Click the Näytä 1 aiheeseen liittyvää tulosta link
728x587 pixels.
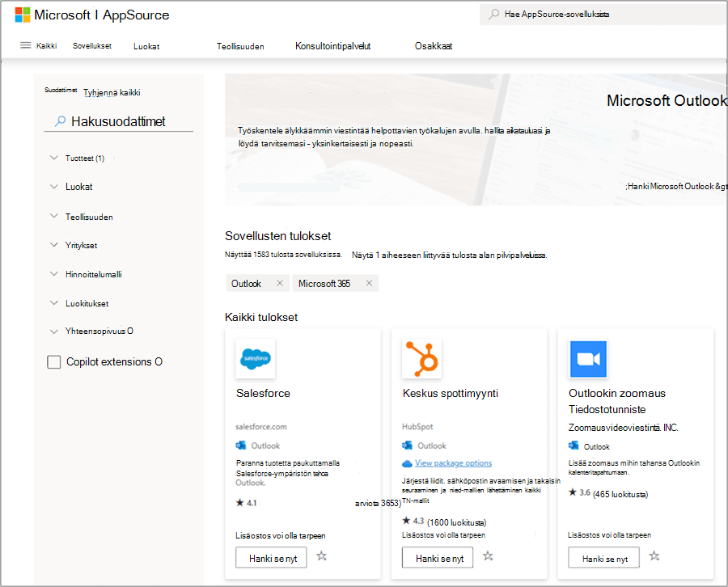coord(450,255)
